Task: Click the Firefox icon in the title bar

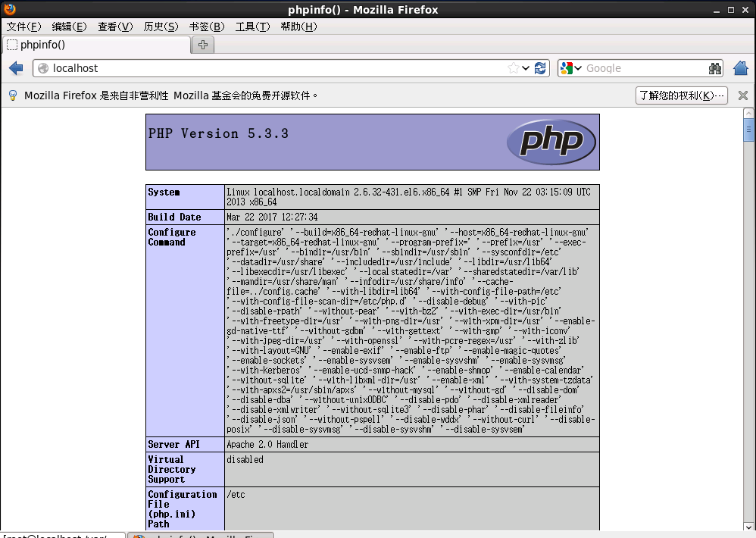Action: [x=9, y=9]
